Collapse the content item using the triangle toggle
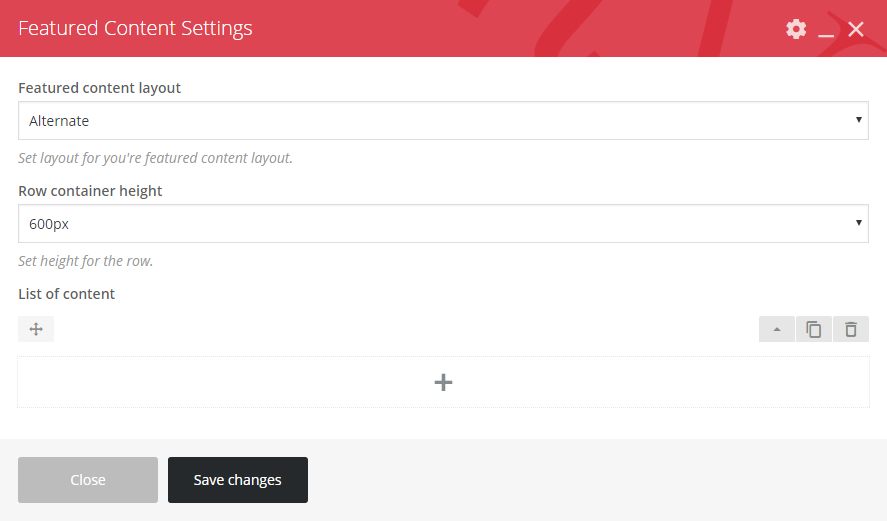Image resolution: width=887 pixels, height=521 pixels. point(777,329)
